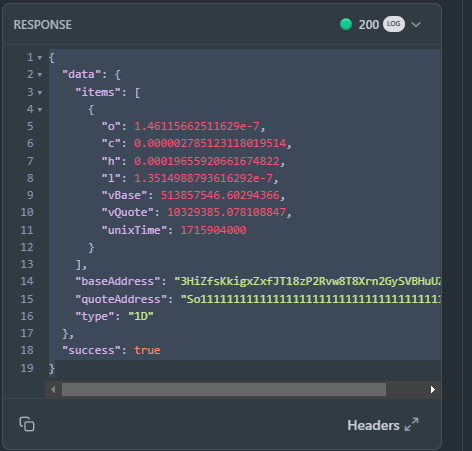Screen dimensions: 472x451
Task: Expand the status dropdown chevron beside LOG
Action: pos(416,24)
